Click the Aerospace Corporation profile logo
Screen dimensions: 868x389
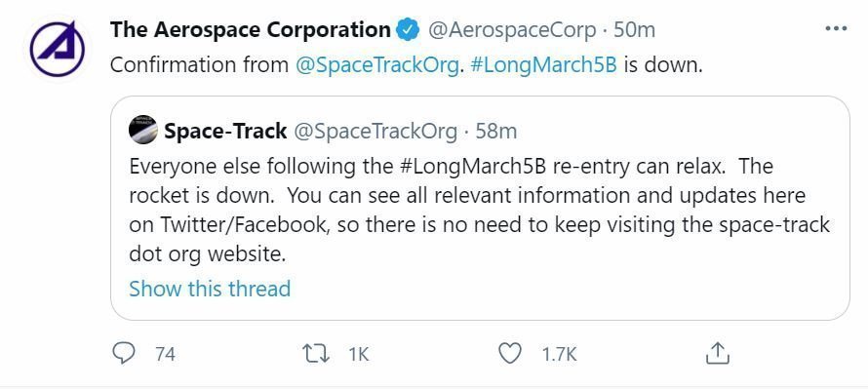(57, 48)
